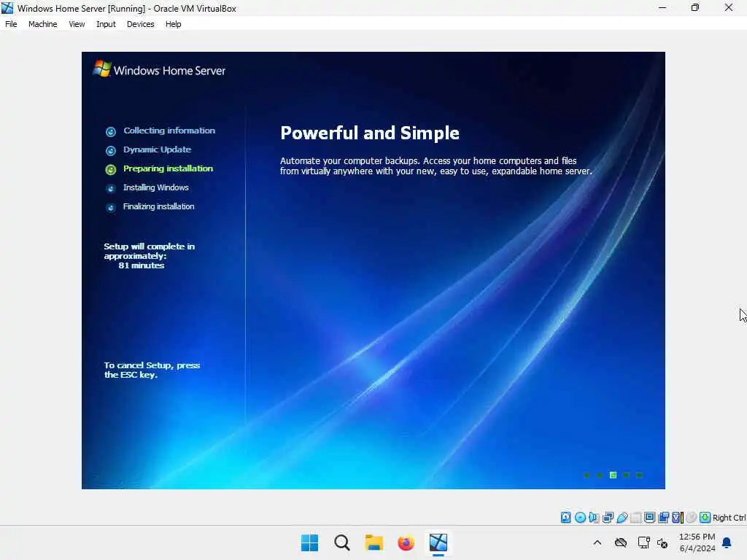Image resolution: width=747 pixels, height=560 pixels.
Task: Click the hard disk activity status icon
Action: pos(565,517)
